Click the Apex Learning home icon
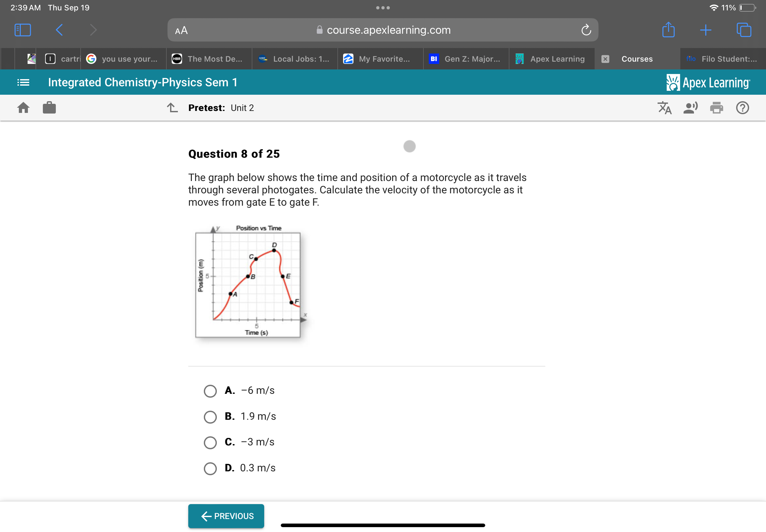 pos(23,108)
